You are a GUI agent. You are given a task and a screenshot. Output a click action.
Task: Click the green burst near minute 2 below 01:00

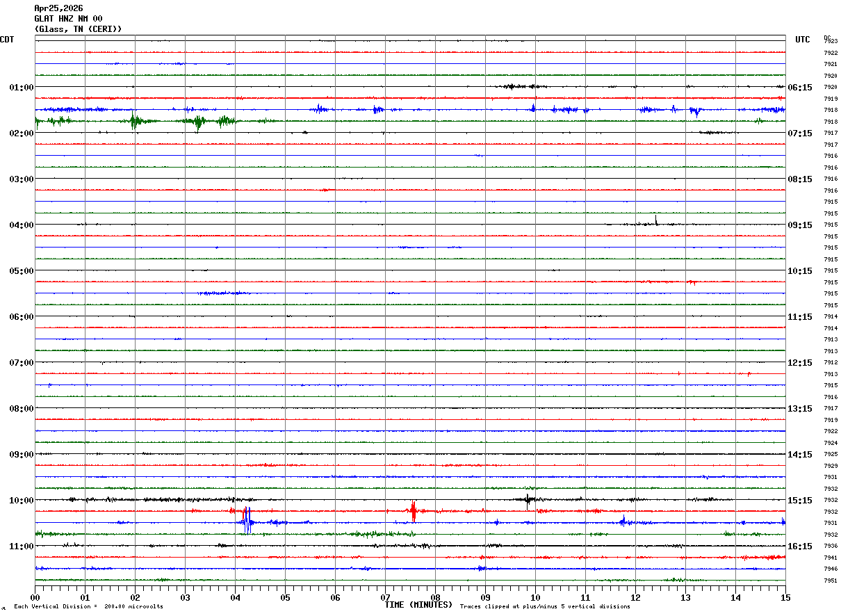tap(134, 122)
